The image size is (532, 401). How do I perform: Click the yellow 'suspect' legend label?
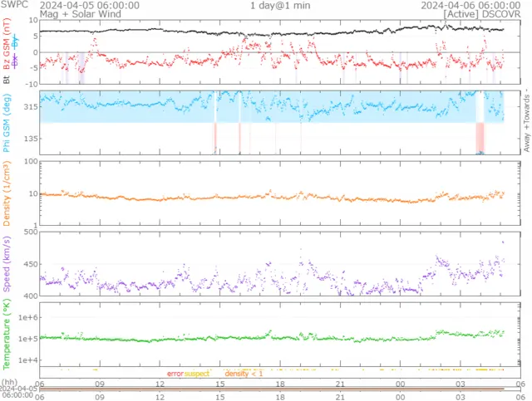[197, 374]
